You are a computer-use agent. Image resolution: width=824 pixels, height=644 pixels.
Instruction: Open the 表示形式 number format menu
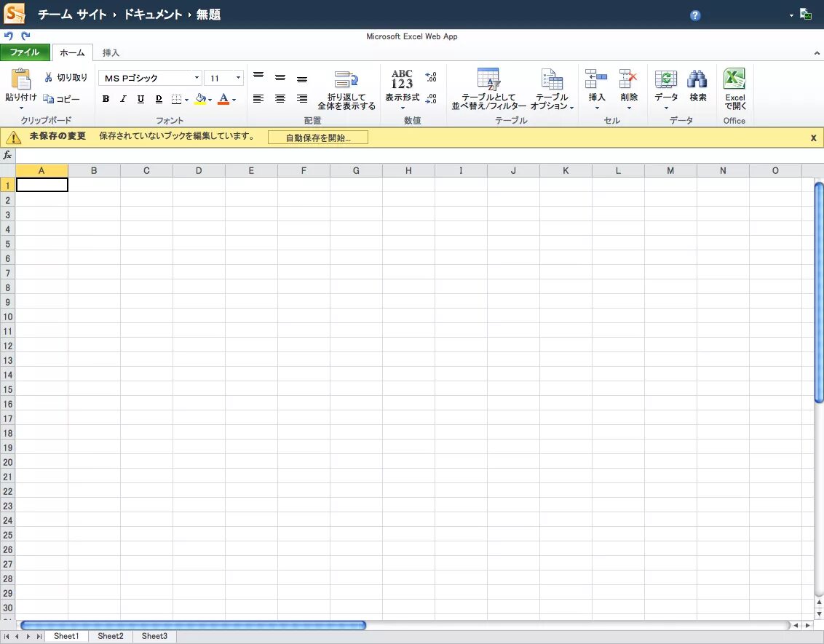click(402, 90)
